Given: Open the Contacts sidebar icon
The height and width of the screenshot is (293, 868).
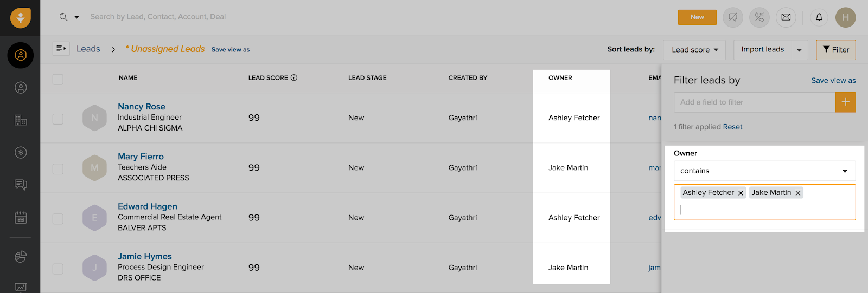Looking at the screenshot, I should pos(21,88).
